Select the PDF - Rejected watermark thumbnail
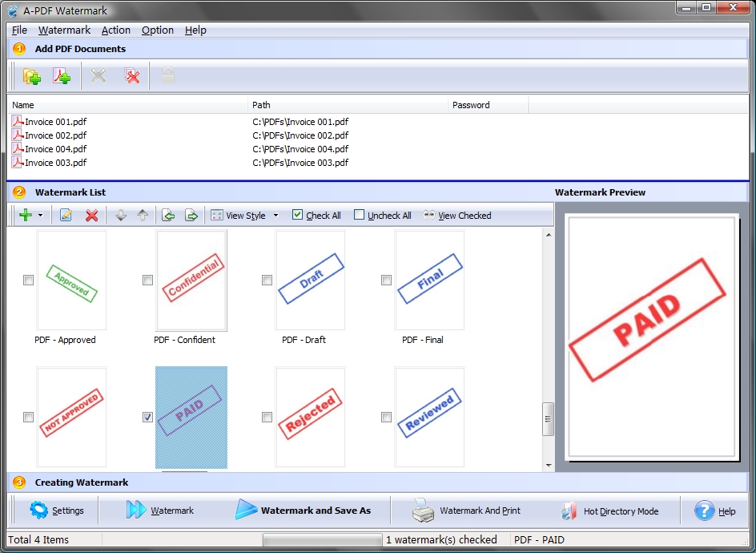This screenshot has height=553, width=756. pos(309,417)
